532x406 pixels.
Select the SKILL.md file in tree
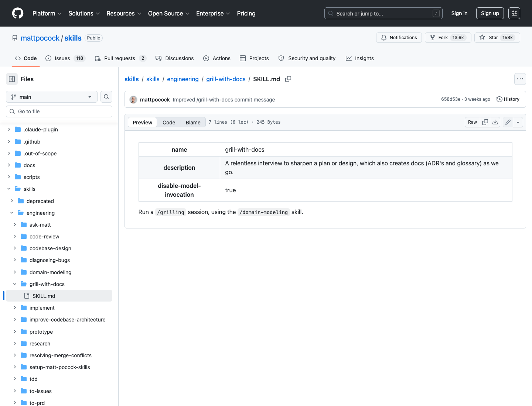pyautogui.click(x=59, y=296)
